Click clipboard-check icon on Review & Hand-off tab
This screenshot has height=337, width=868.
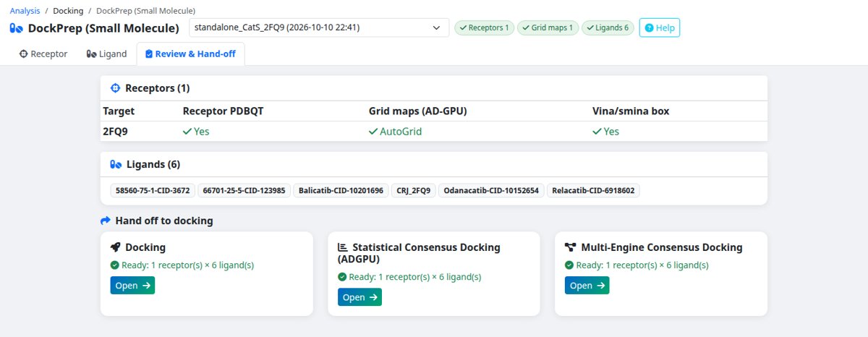pos(149,54)
